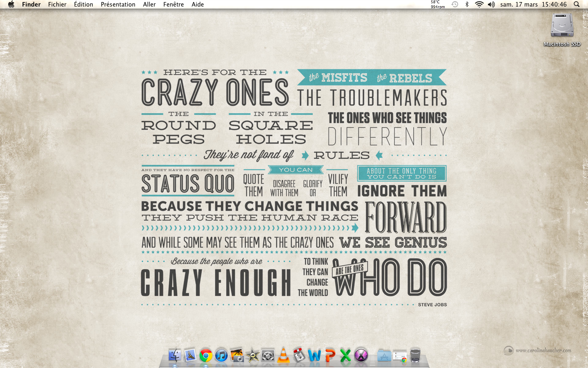Open the Trash in the dock
The height and width of the screenshot is (368, 588).
(x=415, y=355)
